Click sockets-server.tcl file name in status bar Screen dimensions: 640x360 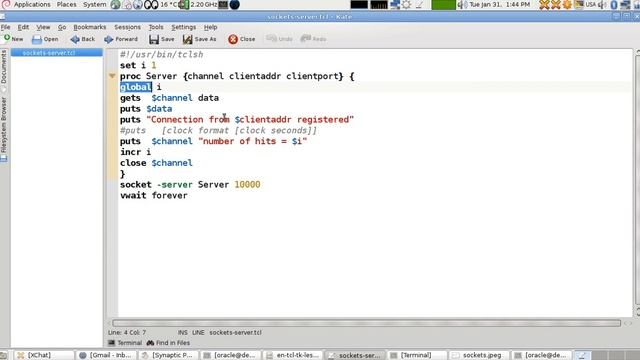click(236, 332)
